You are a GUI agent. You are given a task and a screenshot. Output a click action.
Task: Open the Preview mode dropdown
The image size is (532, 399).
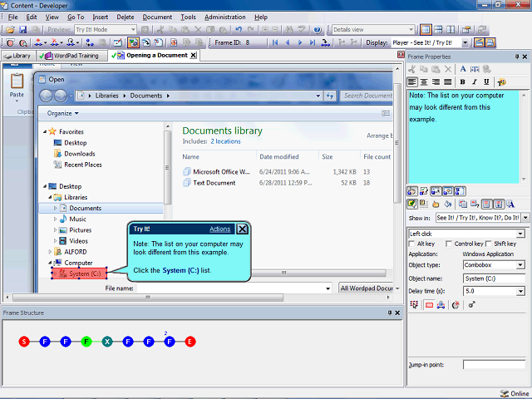click(133, 30)
